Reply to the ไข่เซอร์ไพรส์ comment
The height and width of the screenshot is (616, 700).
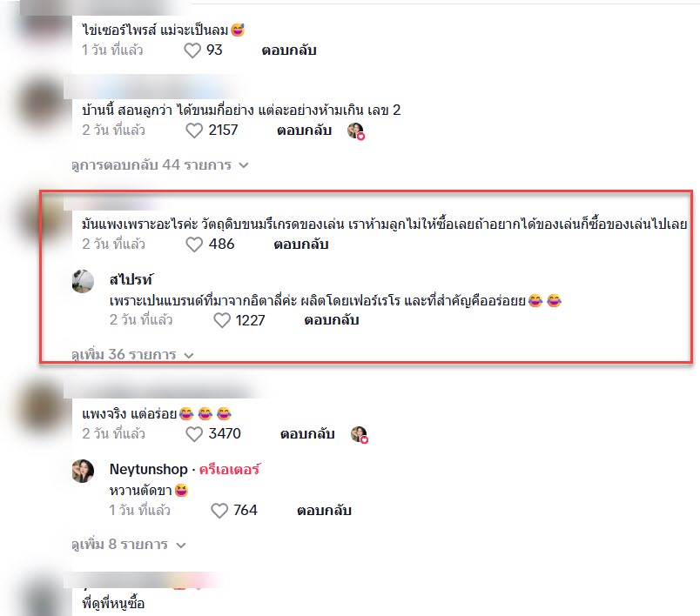289,50
